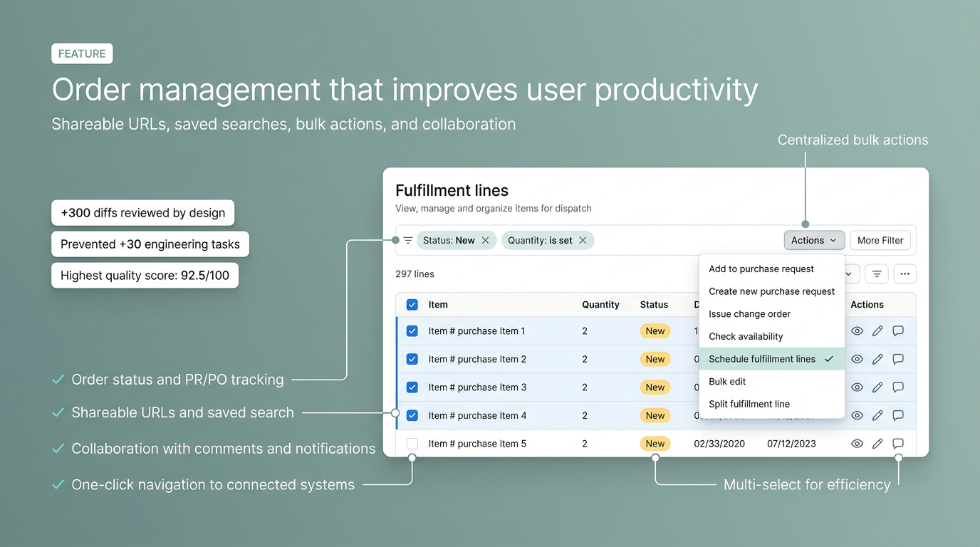Click the Actions column header

[x=867, y=305]
